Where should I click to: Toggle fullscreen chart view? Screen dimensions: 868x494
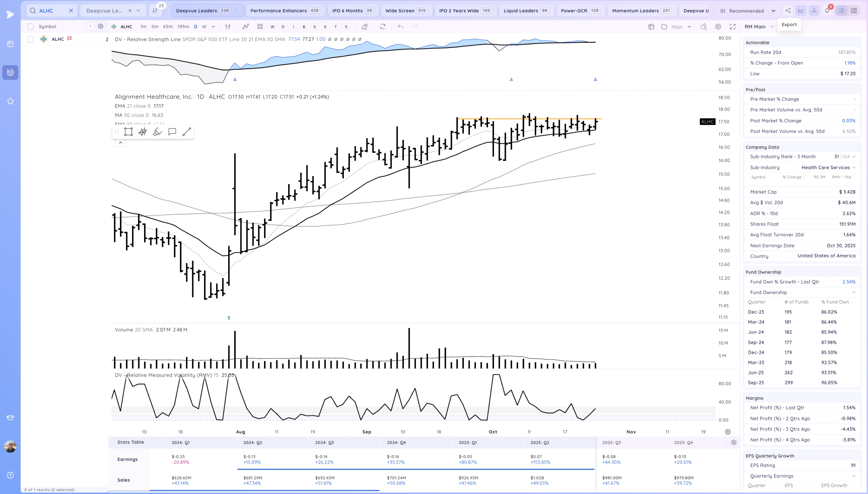(733, 26)
